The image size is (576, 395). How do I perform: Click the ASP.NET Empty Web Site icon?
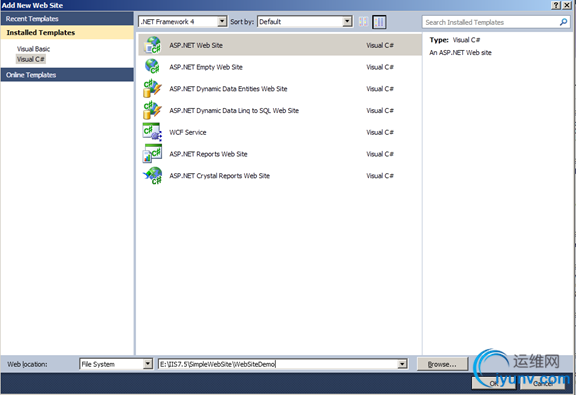(x=152, y=67)
